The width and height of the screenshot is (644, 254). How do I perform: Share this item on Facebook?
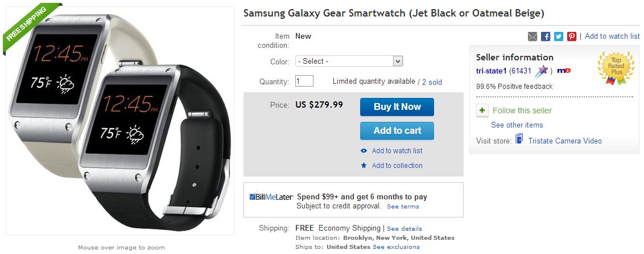tap(546, 36)
